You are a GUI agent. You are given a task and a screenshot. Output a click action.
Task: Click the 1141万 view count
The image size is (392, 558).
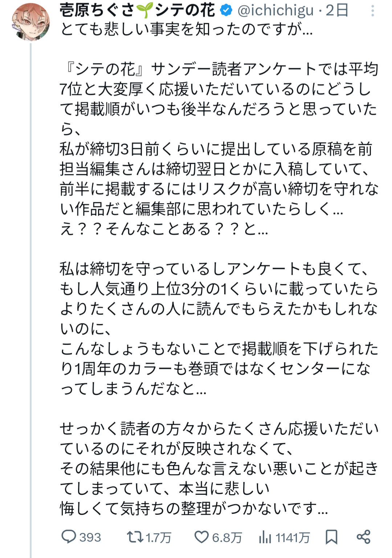293,537
